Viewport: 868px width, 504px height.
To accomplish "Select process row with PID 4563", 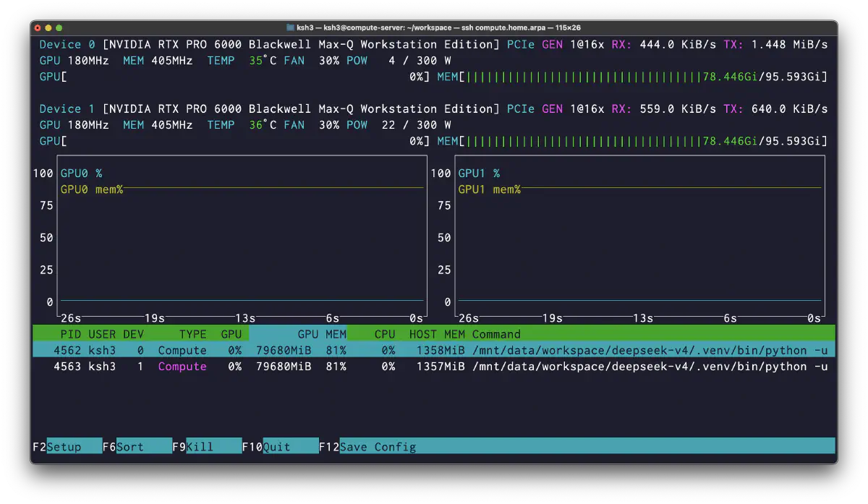I will coord(434,366).
